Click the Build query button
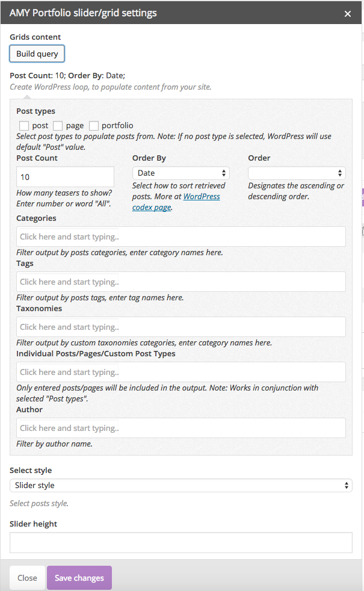Image resolution: width=364 pixels, height=591 pixels. 37,54
